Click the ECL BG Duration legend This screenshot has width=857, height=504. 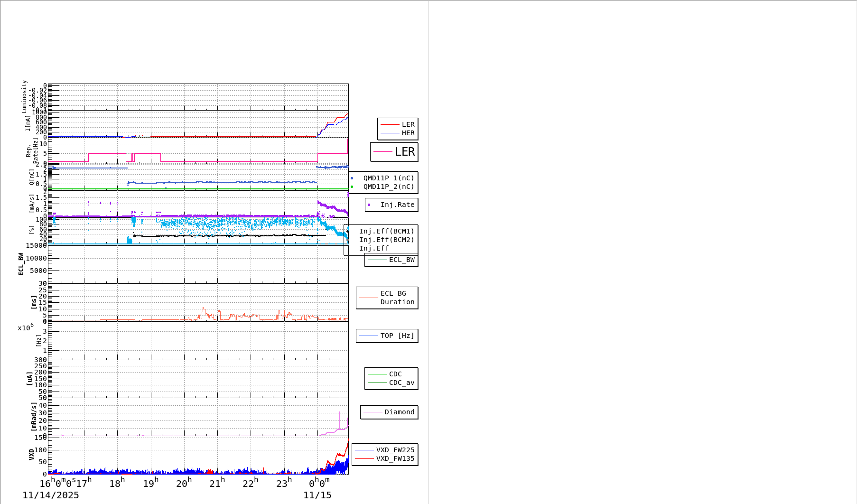tap(387, 298)
